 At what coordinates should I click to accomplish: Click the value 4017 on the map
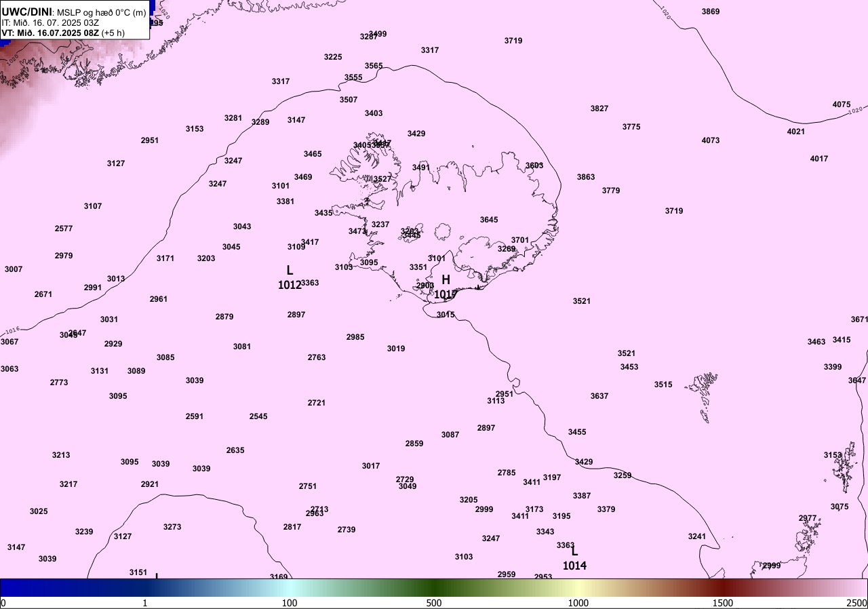pyautogui.click(x=819, y=159)
